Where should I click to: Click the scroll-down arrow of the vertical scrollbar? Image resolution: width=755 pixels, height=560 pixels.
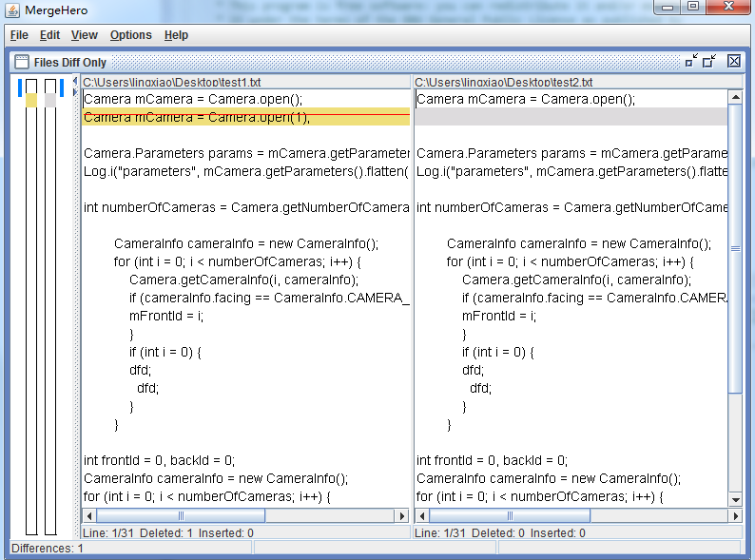pos(735,499)
